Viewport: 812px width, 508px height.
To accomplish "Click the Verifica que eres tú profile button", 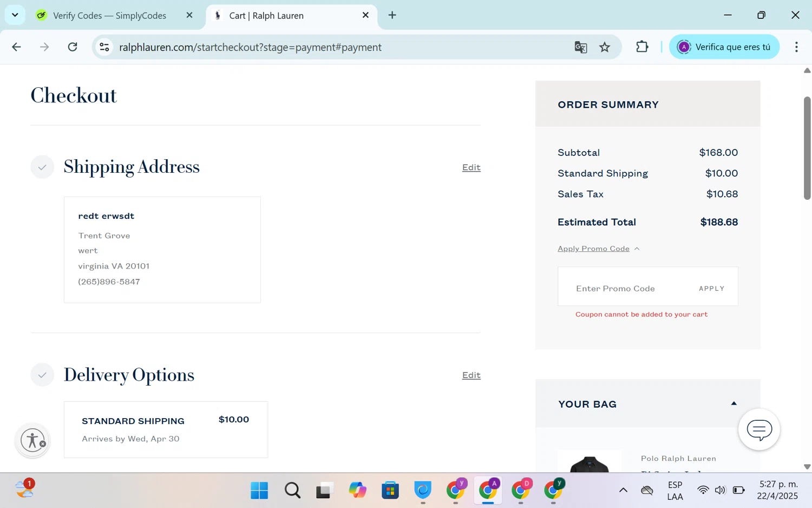I will pos(724,47).
